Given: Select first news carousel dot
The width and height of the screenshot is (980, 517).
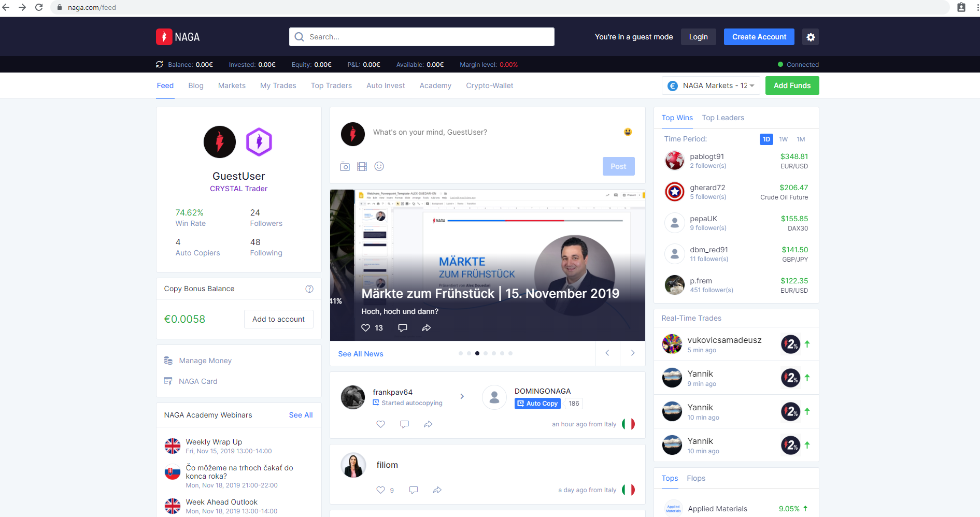Looking at the screenshot, I should [461, 353].
